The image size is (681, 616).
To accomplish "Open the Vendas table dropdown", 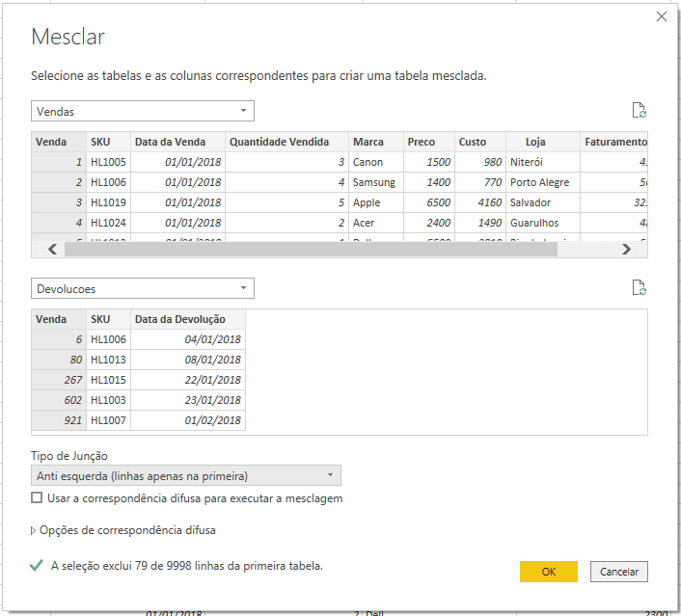I will [x=143, y=112].
